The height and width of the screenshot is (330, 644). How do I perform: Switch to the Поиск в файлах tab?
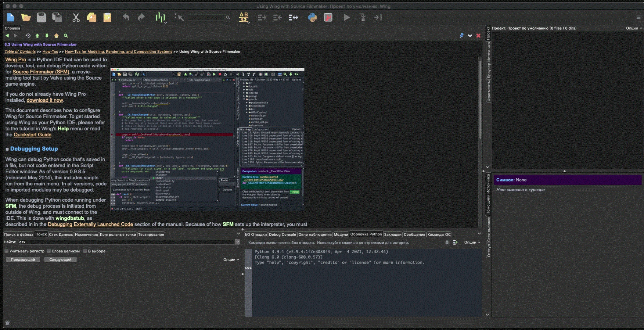(x=19, y=235)
